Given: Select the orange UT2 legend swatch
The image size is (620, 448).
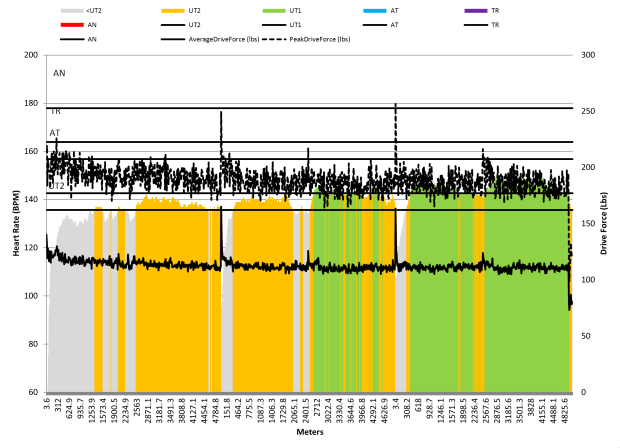Looking at the screenshot, I should coord(173,10).
